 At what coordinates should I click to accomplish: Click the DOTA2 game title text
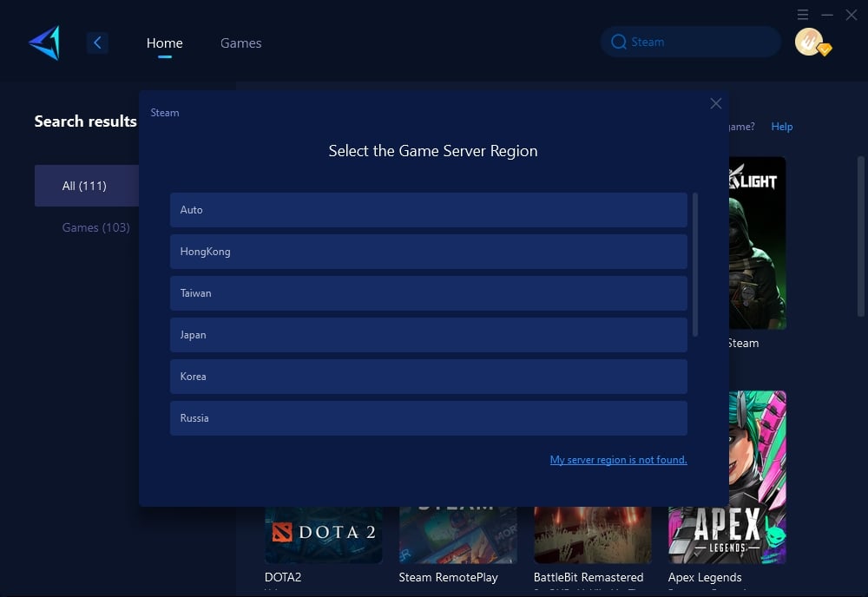[283, 577]
